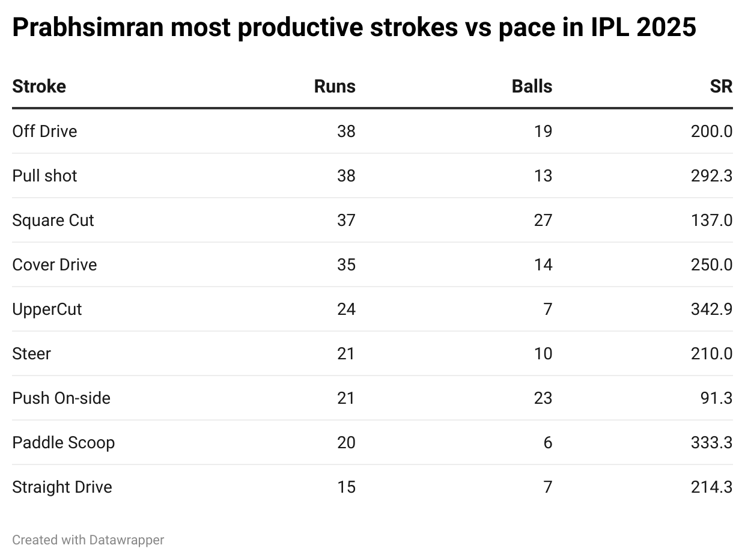
Task: Click the 91.3 strike rate value
Action: 718,398
